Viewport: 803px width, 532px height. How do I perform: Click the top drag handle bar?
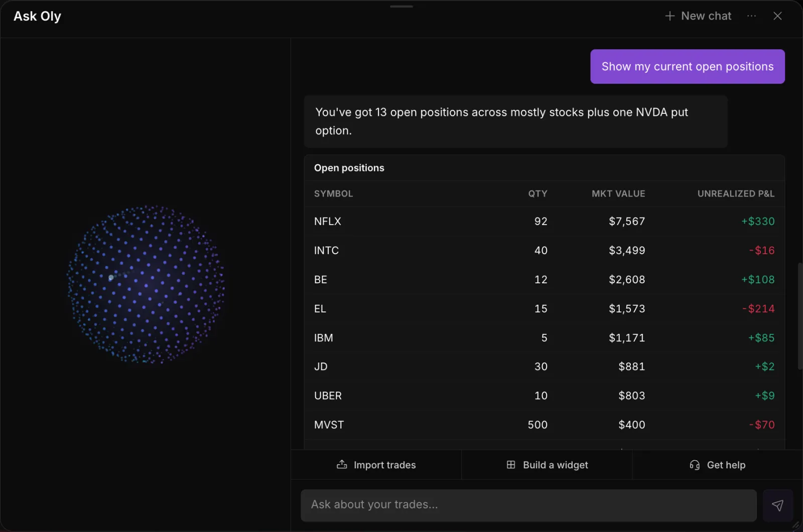click(401, 7)
